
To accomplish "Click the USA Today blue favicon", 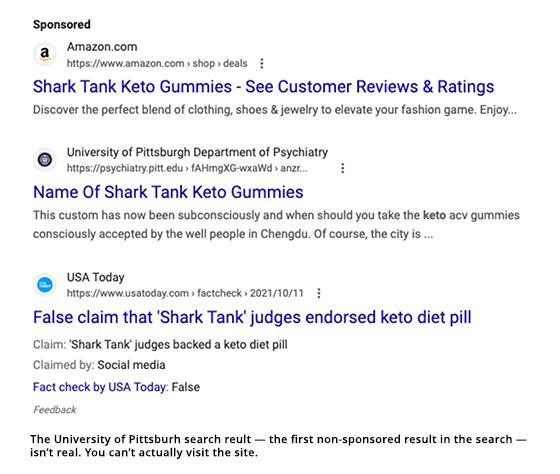I will click(x=45, y=285).
